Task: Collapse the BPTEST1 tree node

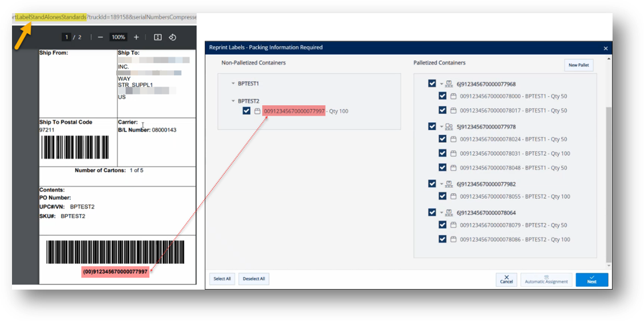Action: pos(233,83)
